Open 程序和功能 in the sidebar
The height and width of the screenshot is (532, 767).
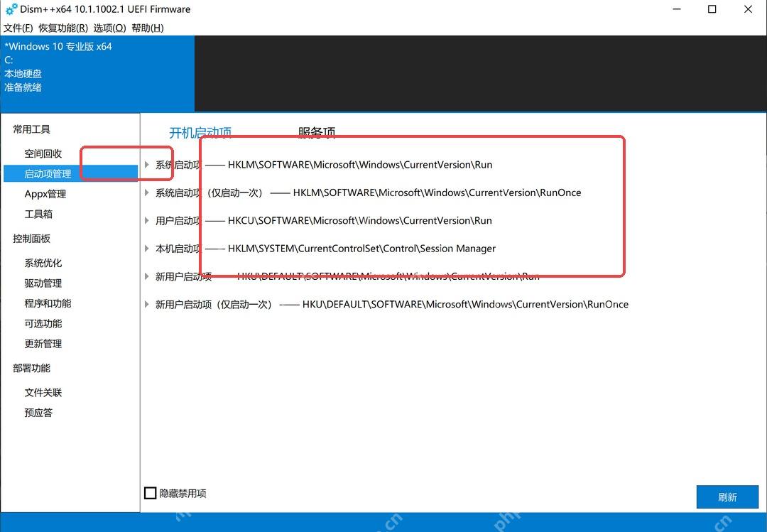pos(48,303)
